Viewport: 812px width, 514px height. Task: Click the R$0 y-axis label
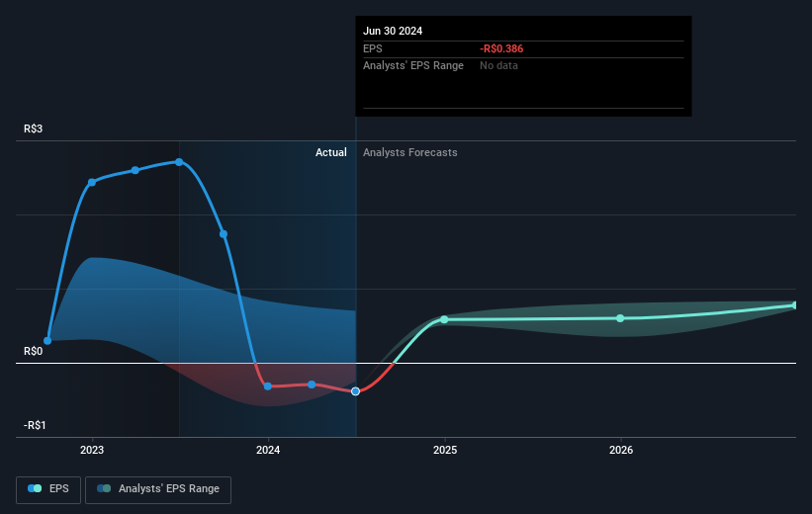tap(34, 352)
